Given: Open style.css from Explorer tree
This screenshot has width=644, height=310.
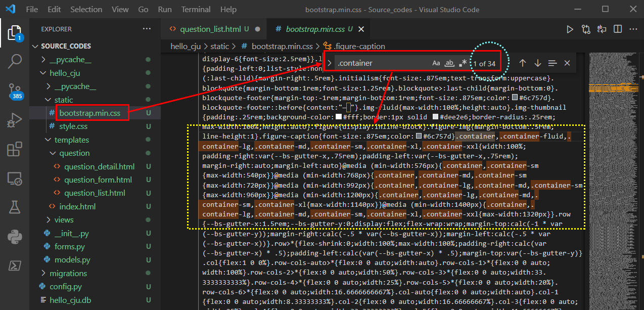Looking at the screenshot, I should [x=73, y=126].
